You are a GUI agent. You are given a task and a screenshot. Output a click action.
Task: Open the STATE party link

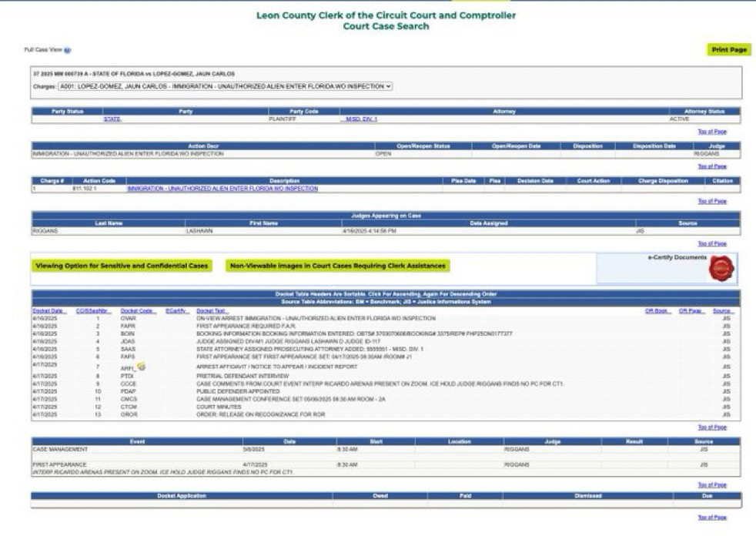coord(112,119)
